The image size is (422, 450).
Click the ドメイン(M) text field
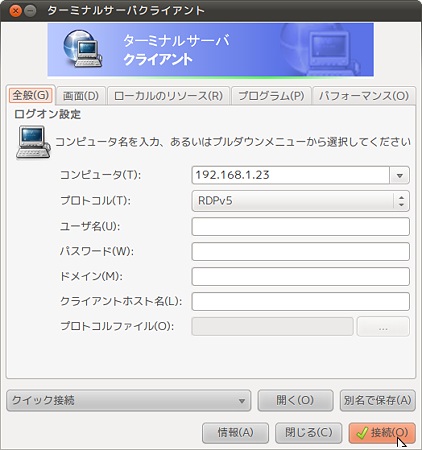[300, 277]
